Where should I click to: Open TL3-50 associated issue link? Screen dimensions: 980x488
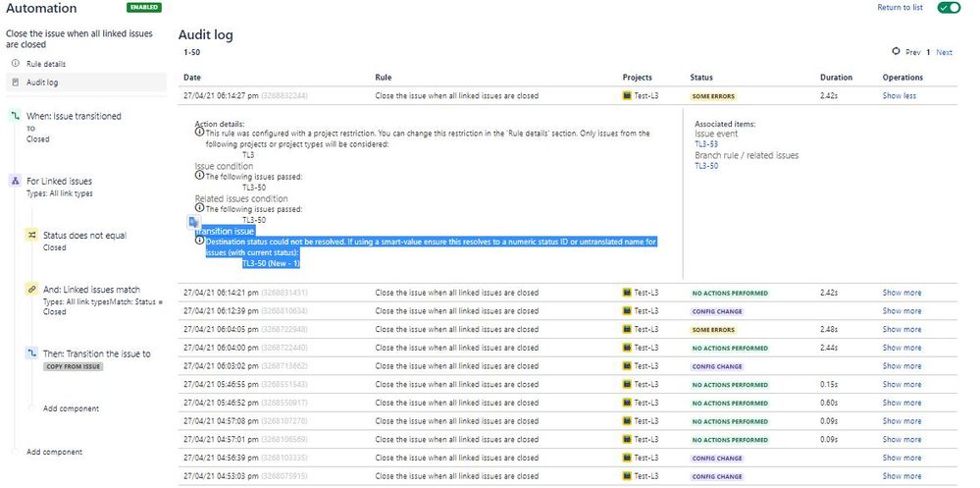click(706, 166)
